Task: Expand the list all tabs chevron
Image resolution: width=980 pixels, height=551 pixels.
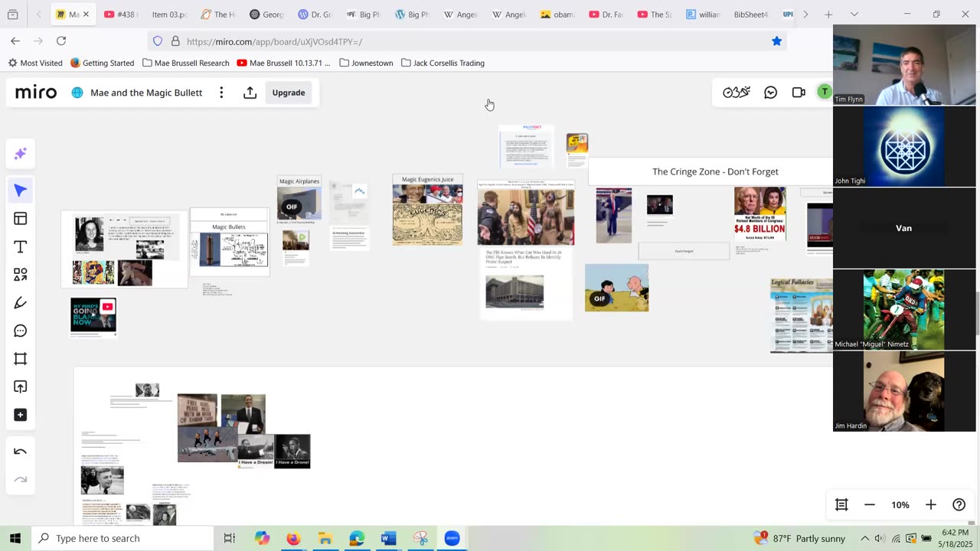Action: 854,15
